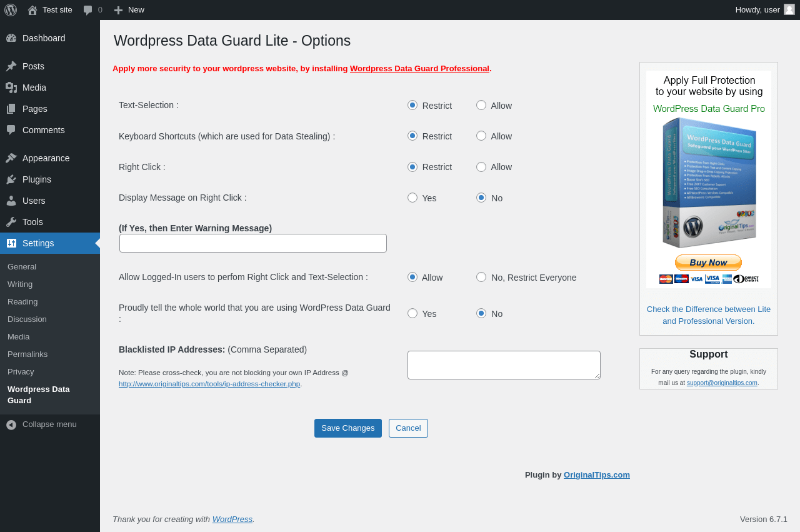Focus the Blacklisted IP Addresses textarea
Viewport: 800px width, 532px height.
(504, 365)
